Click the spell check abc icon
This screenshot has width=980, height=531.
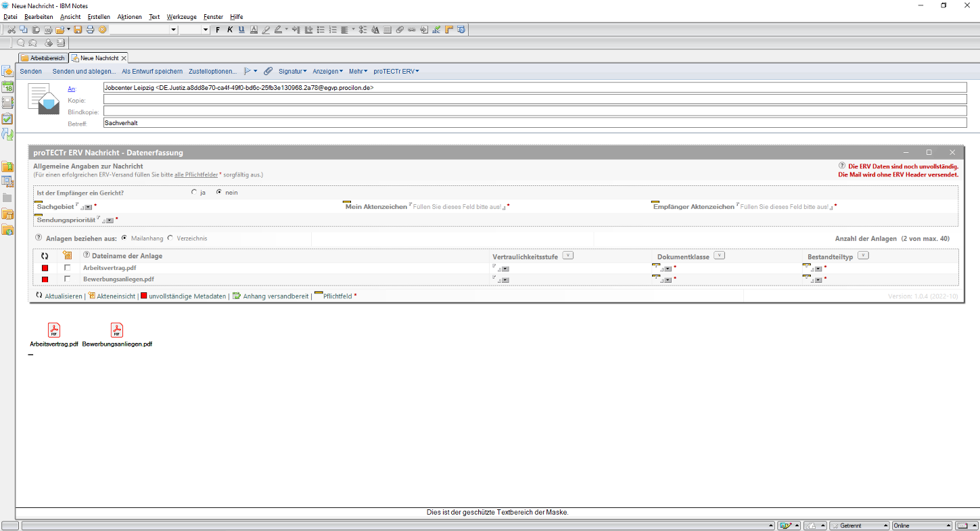tap(436, 30)
